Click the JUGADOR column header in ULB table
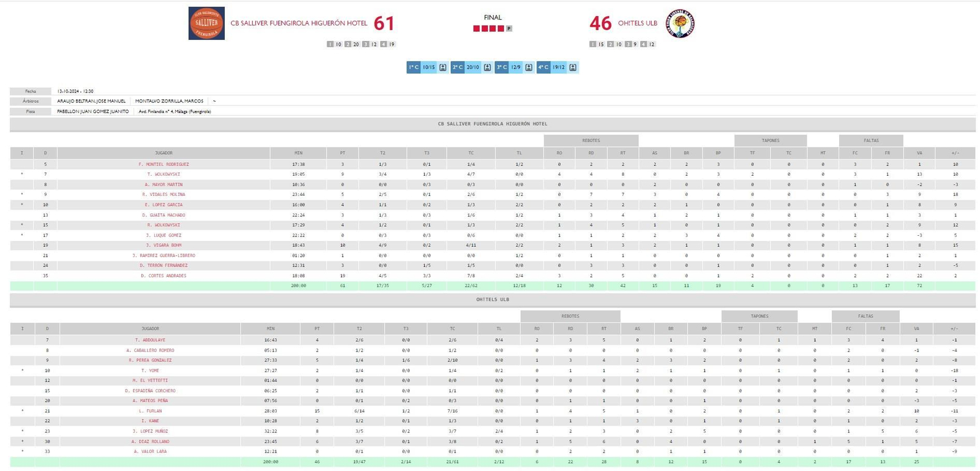Viewport: 980px width, 471px height. point(150,329)
